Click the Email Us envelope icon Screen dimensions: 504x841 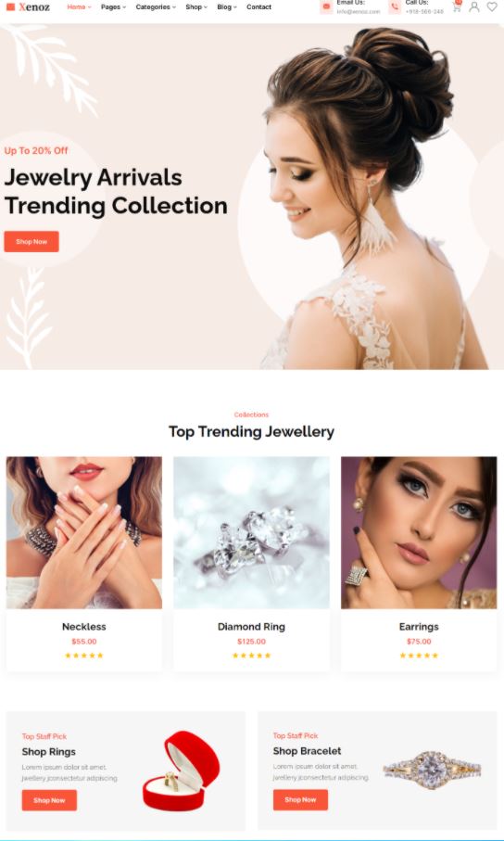326,6
